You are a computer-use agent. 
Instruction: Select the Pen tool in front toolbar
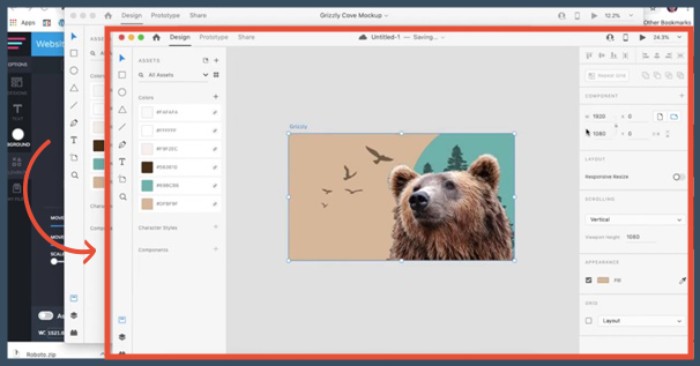[x=122, y=145]
